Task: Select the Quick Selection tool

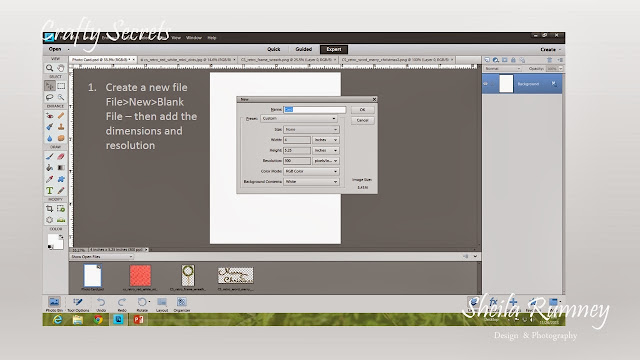Action: point(61,97)
